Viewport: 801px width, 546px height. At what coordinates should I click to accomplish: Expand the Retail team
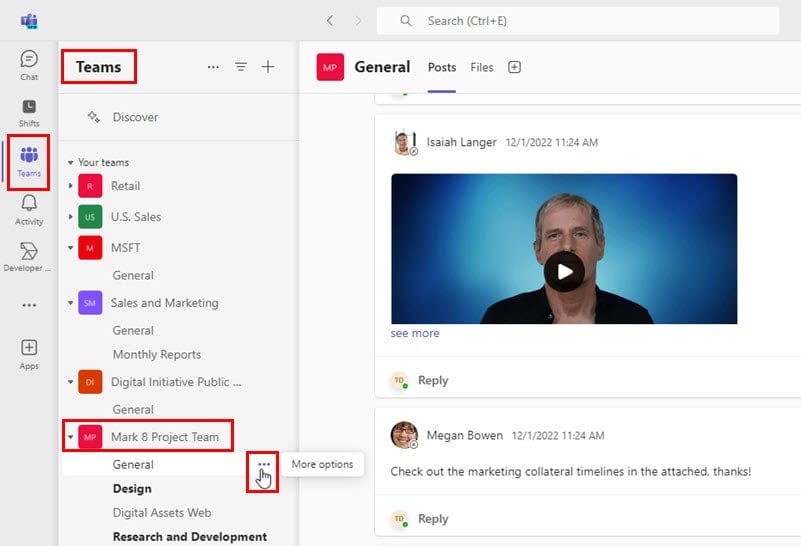click(70, 186)
